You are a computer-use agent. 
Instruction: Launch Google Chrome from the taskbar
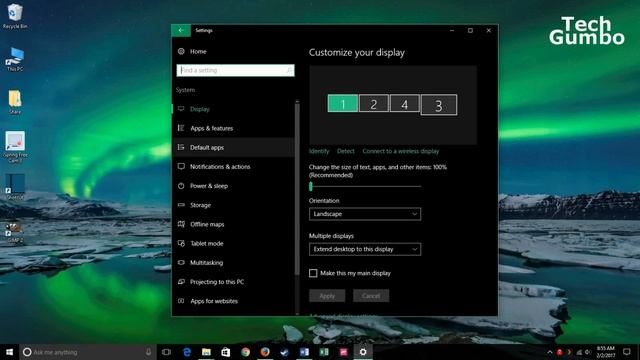point(245,352)
